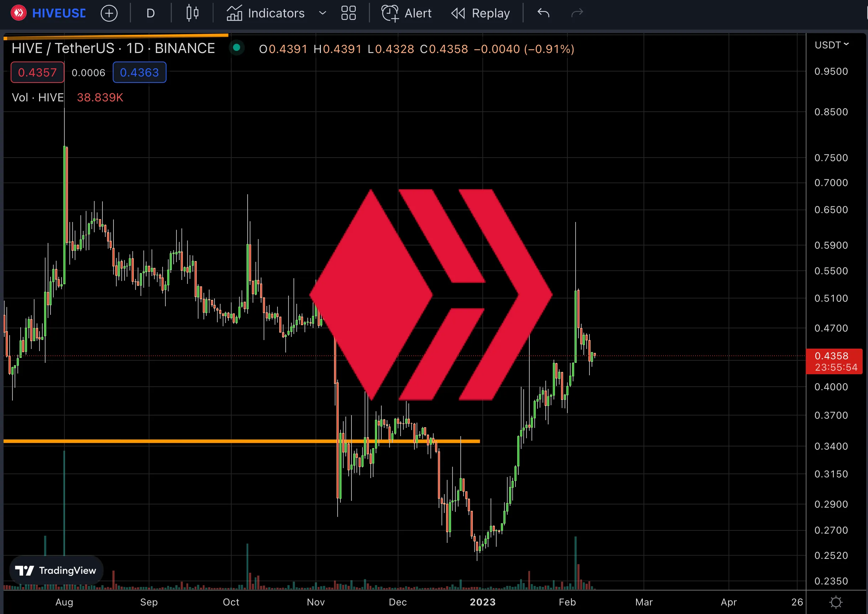The width and height of the screenshot is (868, 614).
Task: Redo the chart action
Action: [x=577, y=13]
